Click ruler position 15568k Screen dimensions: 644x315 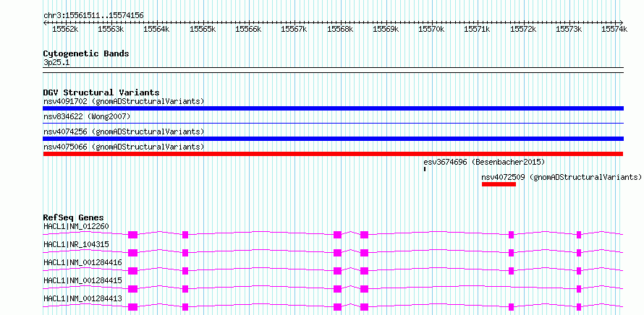341,29
